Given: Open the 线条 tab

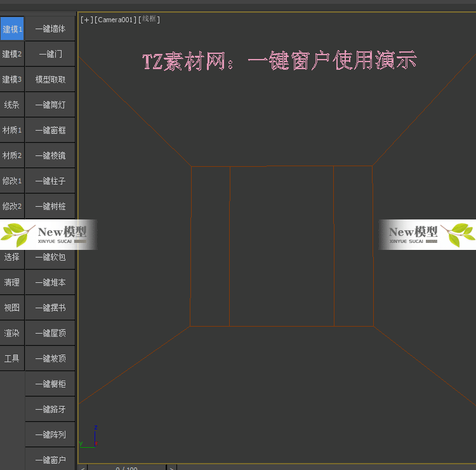Looking at the screenshot, I should pos(12,105).
